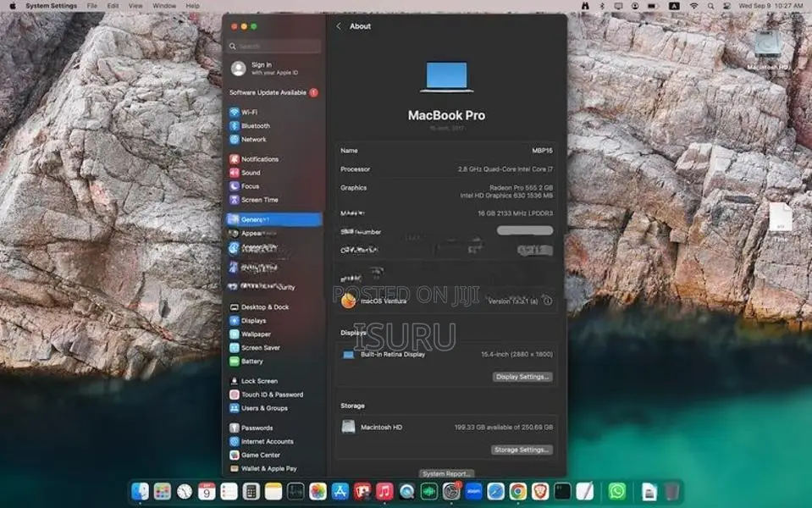Open the Apple menu

pyautogui.click(x=13, y=6)
